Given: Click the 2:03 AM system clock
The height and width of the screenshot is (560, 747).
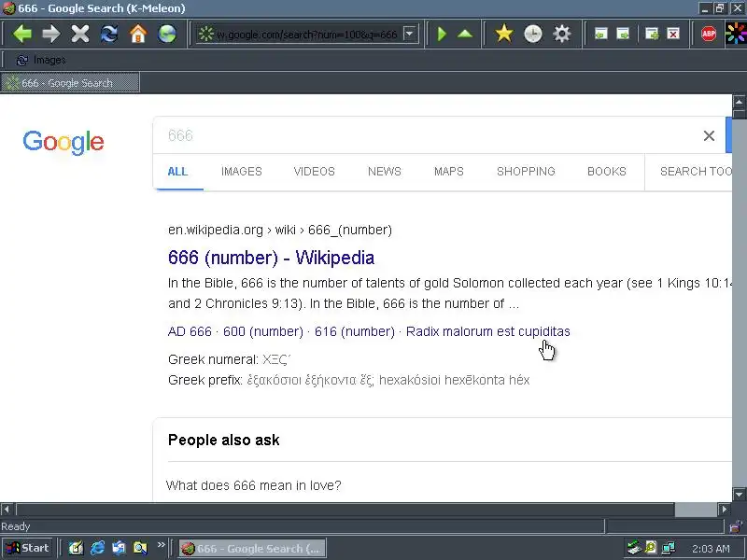Looking at the screenshot, I should 711,549.
